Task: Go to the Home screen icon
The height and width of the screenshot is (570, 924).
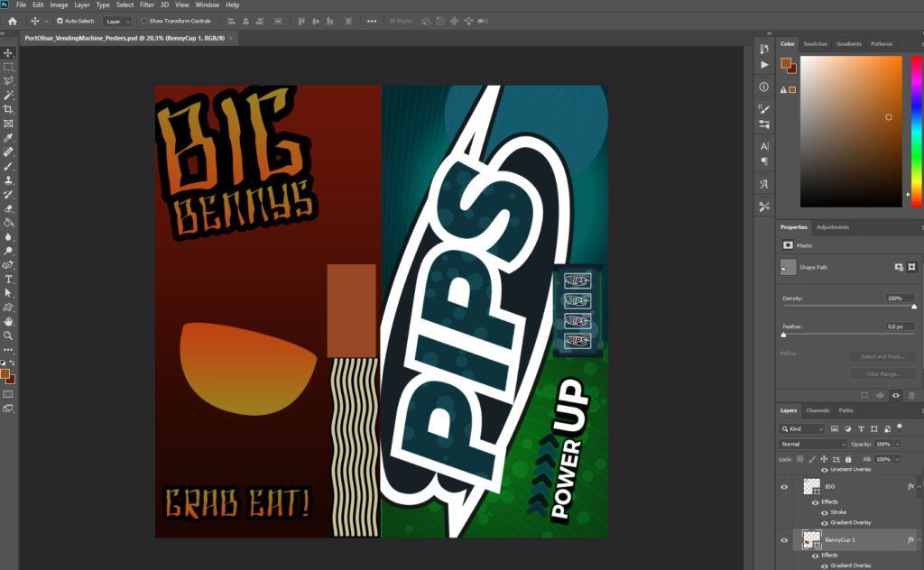Action: click(13, 22)
